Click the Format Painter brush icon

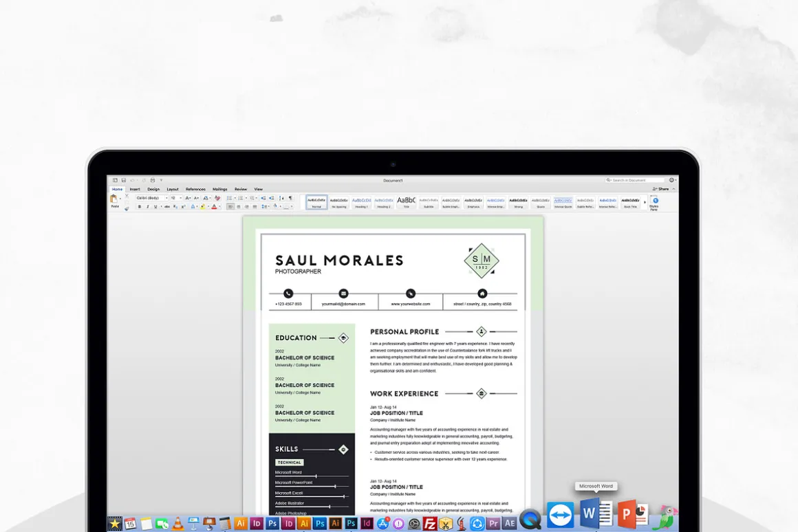[x=127, y=208]
